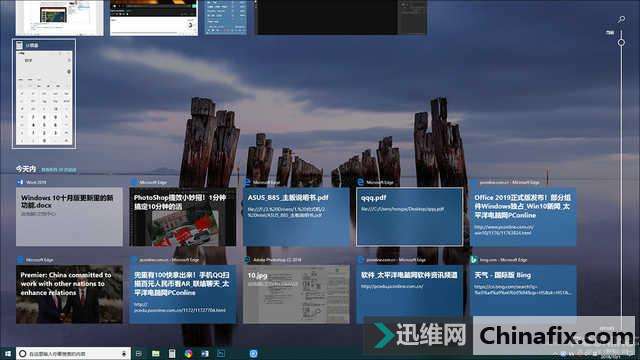Screen dimensions: 640x360
Task: Select the first open window thumbnail at top left
Action: tap(60, 18)
